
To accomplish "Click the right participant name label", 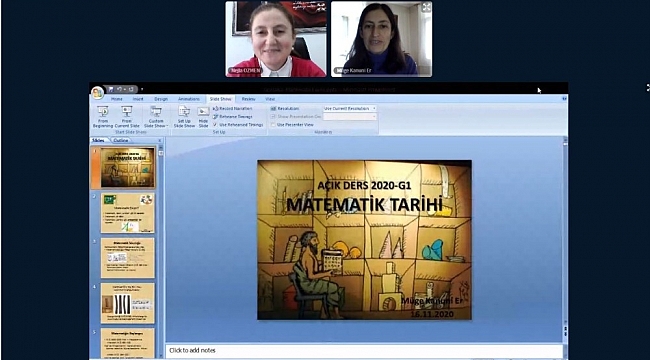I will [x=353, y=71].
